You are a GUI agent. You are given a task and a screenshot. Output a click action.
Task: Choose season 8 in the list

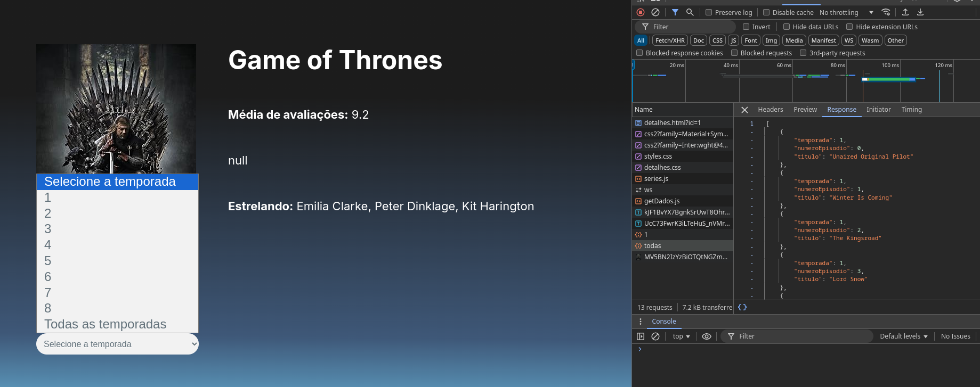pos(117,308)
